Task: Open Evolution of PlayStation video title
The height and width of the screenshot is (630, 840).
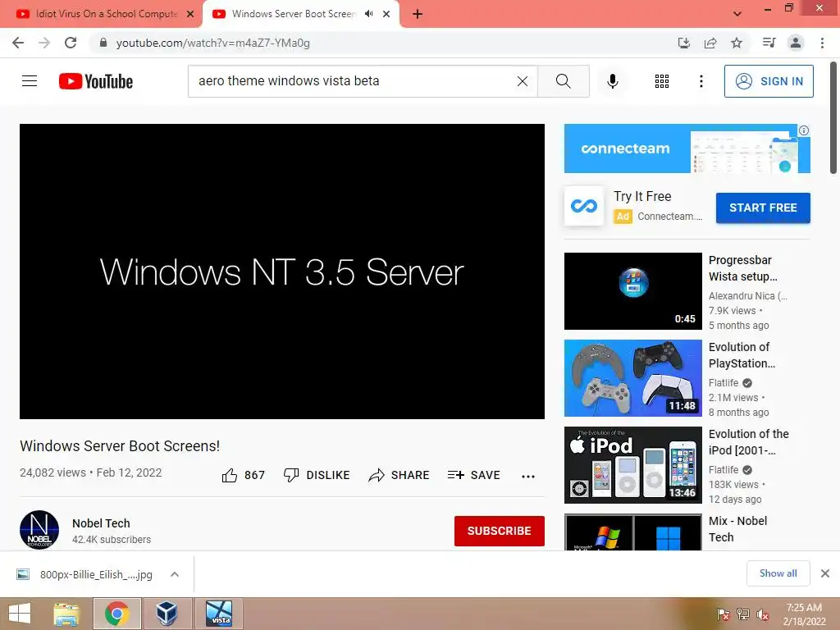Action: coord(742,355)
